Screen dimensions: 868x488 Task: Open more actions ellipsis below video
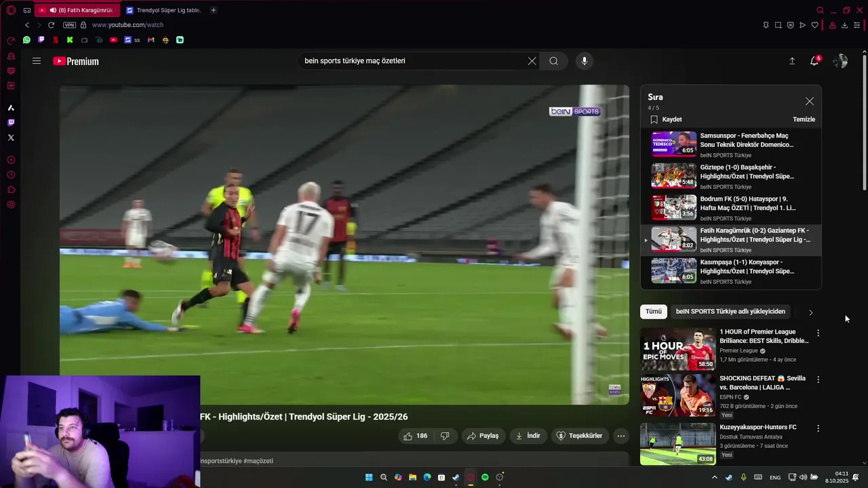coord(621,436)
